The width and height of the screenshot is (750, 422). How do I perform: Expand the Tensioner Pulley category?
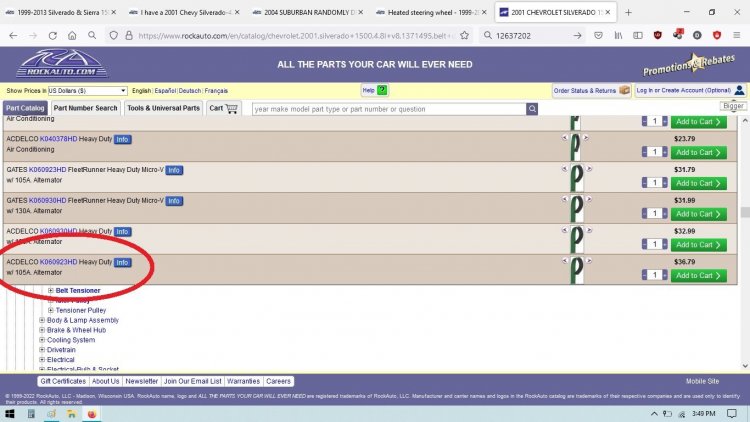(51, 310)
